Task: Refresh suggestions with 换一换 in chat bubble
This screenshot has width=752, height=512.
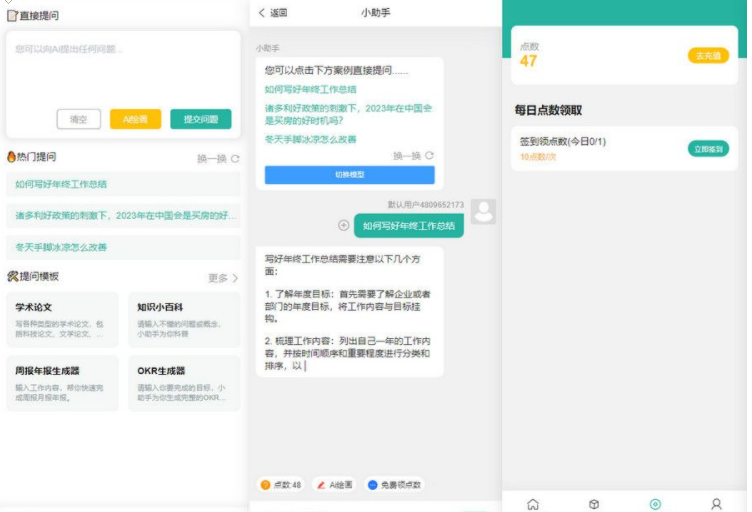Action: point(413,156)
